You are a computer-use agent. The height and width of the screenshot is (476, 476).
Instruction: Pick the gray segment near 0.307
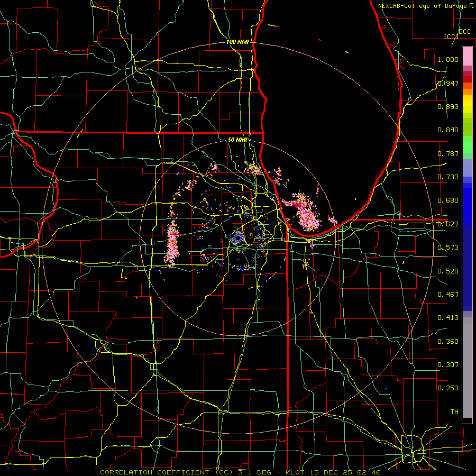pyautogui.click(x=467, y=368)
